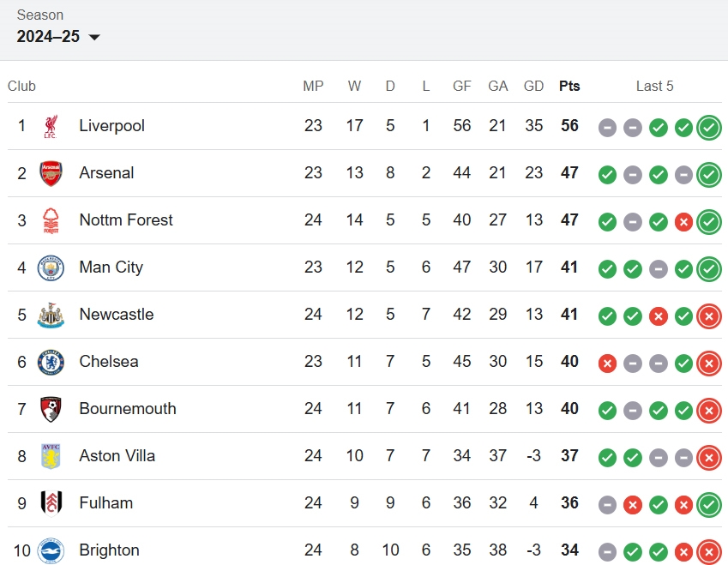Click Fulham's latest win result icon
The image size is (728, 565).
(x=709, y=505)
